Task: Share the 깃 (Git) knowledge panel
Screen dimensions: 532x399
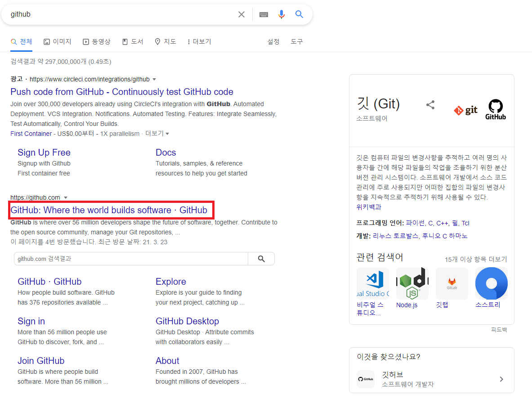Action: pyautogui.click(x=430, y=105)
